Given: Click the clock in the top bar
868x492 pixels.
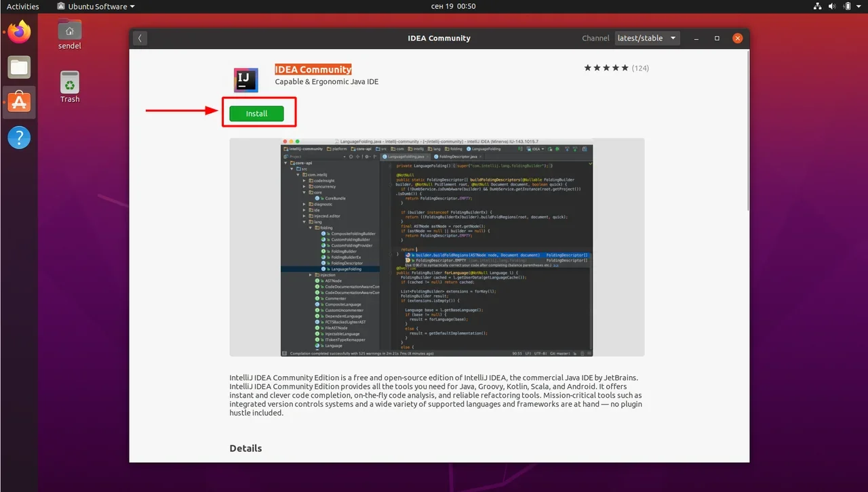Looking at the screenshot, I should pyautogui.click(x=453, y=6).
